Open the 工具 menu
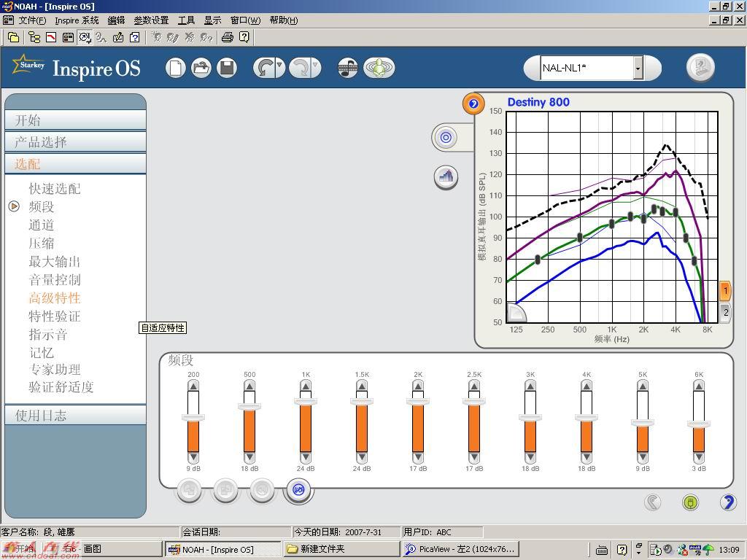747x560 pixels. (x=186, y=20)
